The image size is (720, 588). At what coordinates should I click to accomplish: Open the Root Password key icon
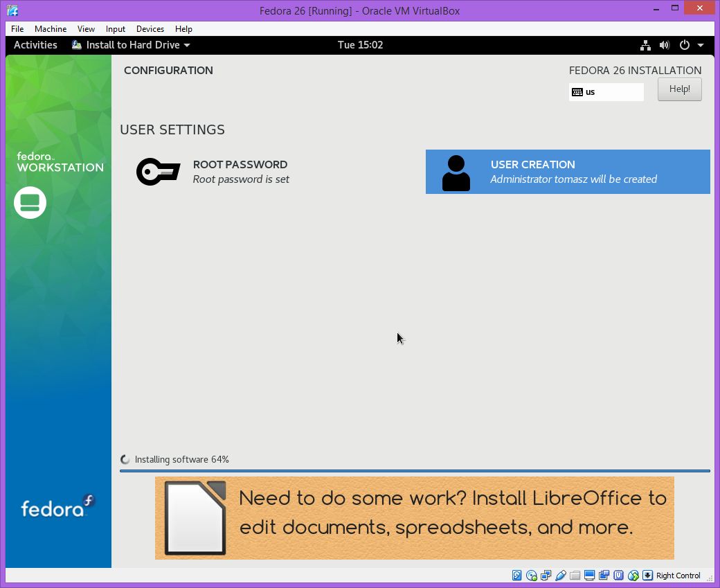pos(158,172)
